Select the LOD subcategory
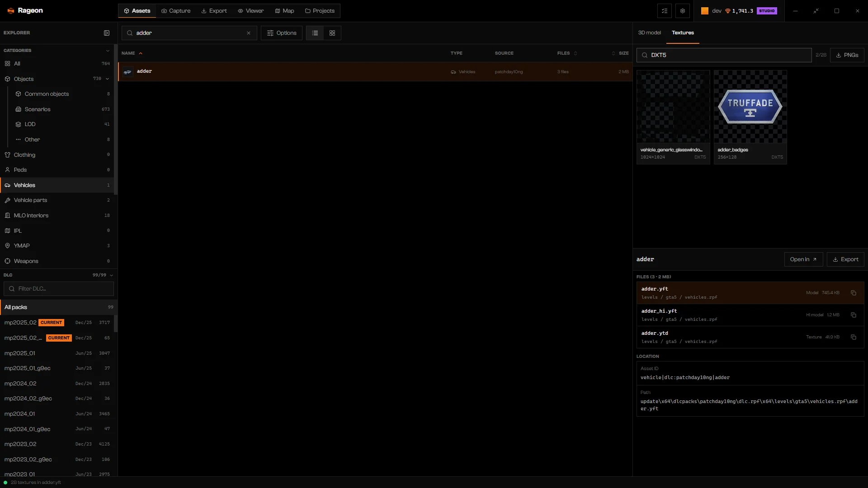Image resolution: width=868 pixels, height=488 pixels. coord(62,124)
